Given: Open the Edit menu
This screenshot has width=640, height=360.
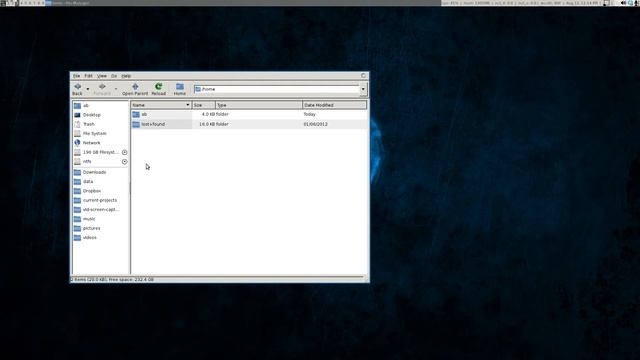Looking at the screenshot, I should click(x=88, y=76).
